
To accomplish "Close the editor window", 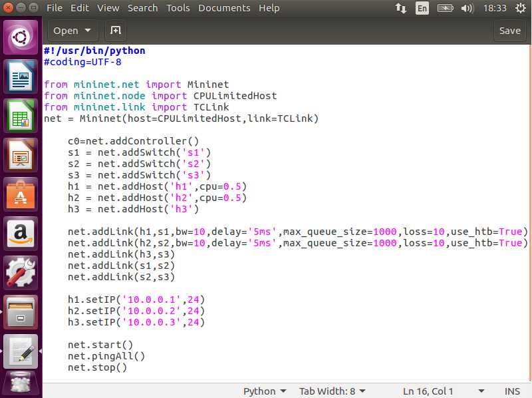I will point(8,7).
